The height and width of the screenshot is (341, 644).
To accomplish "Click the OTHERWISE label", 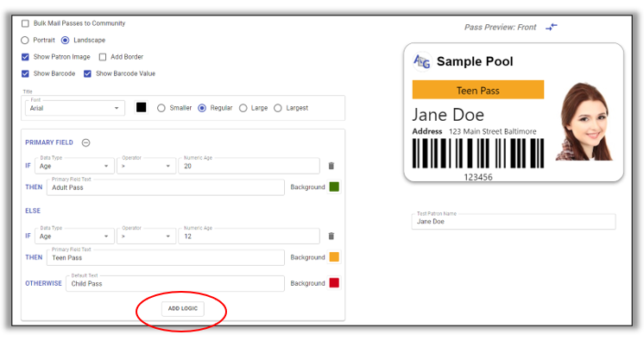I will pos(43,283).
